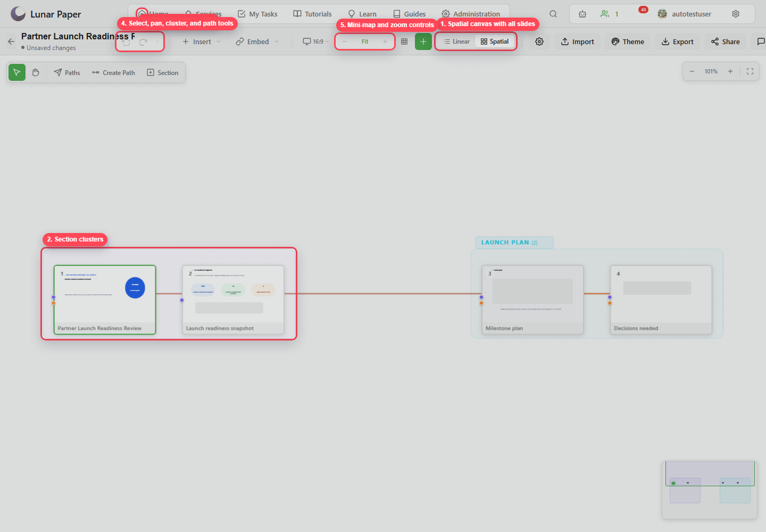Expand the history dropdown chevron
Image resolution: width=766 pixels, height=532 pixels.
tap(157, 41)
